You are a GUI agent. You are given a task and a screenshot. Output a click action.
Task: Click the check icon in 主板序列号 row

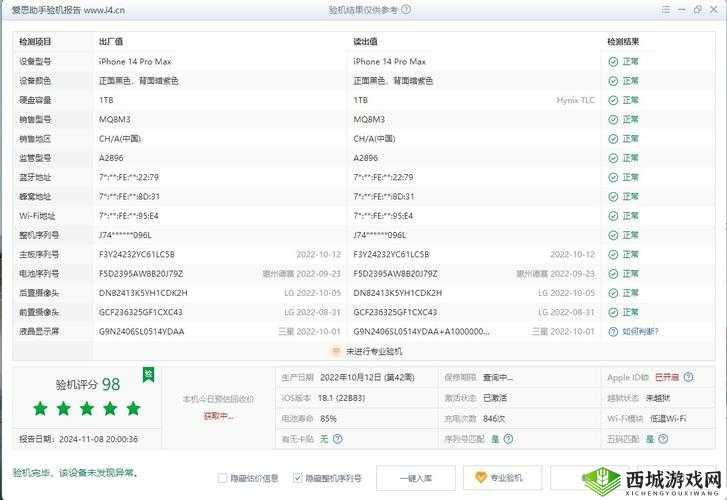click(613, 255)
